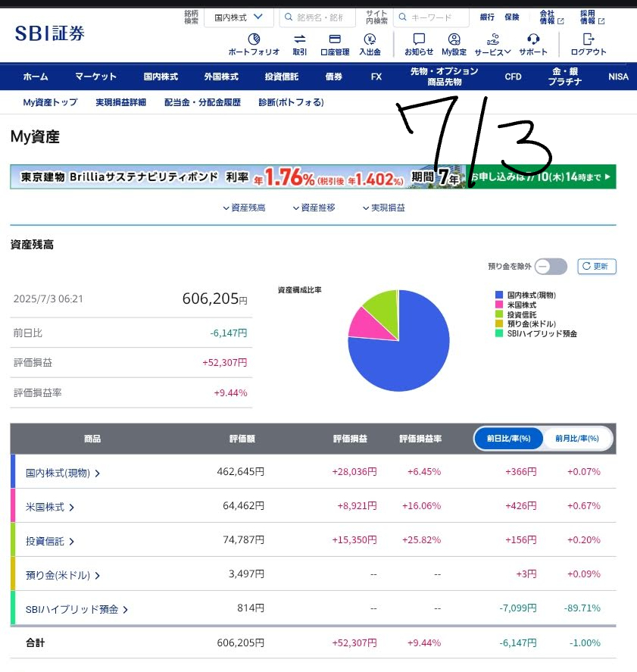Viewport: 637px width, 672px height.
Task: Open CFD navigation menu
Action: coord(513,77)
